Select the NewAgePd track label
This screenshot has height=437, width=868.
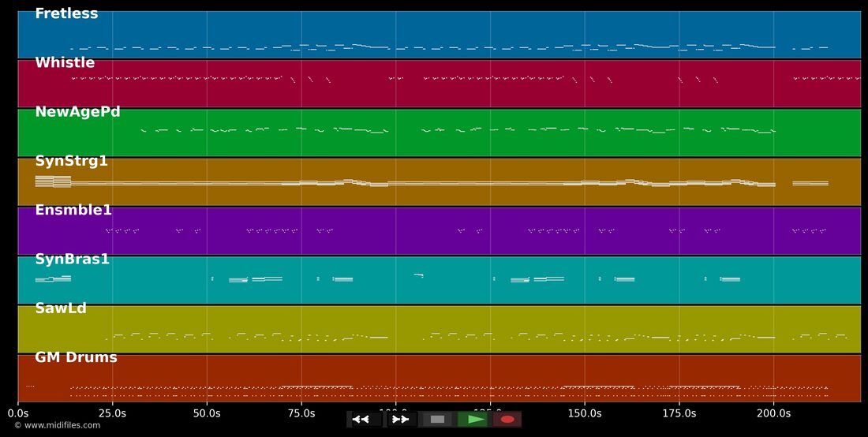[77, 112]
